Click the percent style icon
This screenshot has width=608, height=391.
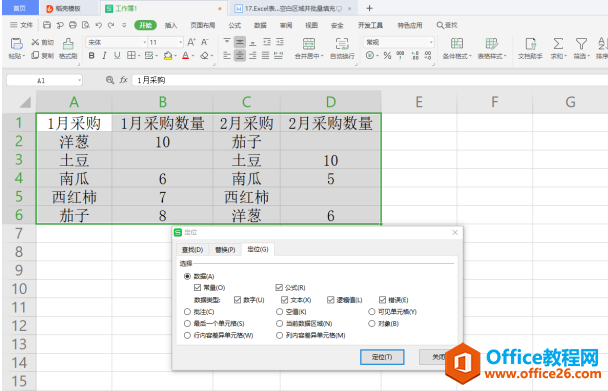pos(387,55)
